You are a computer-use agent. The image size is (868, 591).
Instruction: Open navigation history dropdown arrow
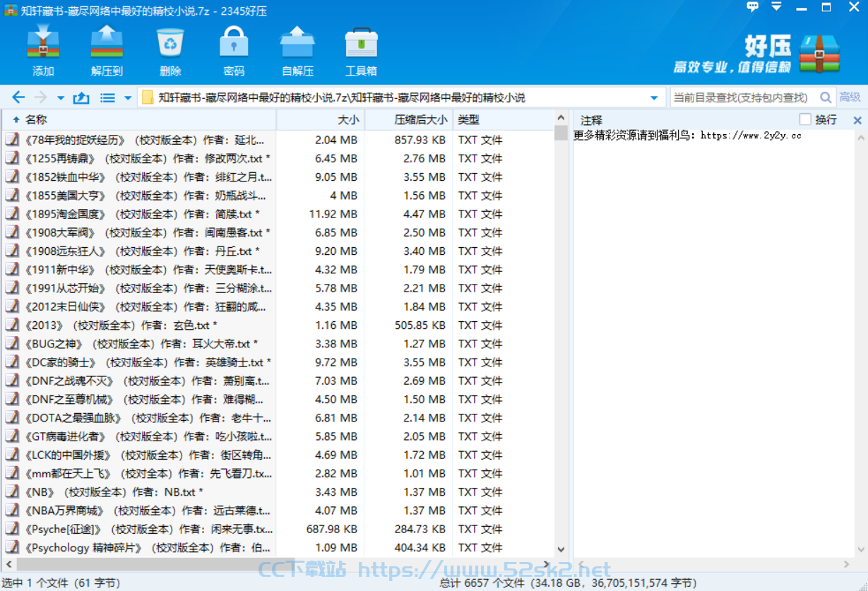click(x=61, y=98)
